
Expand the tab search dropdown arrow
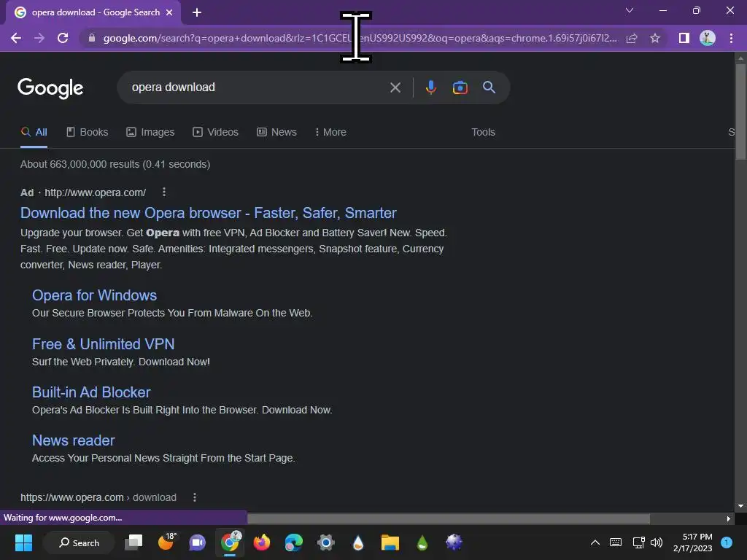630,10
